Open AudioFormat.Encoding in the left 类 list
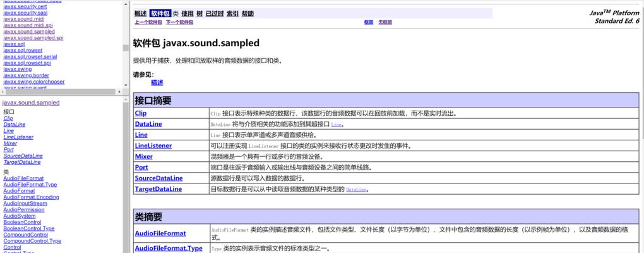The height and width of the screenshot is (253, 644). [x=31, y=197]
